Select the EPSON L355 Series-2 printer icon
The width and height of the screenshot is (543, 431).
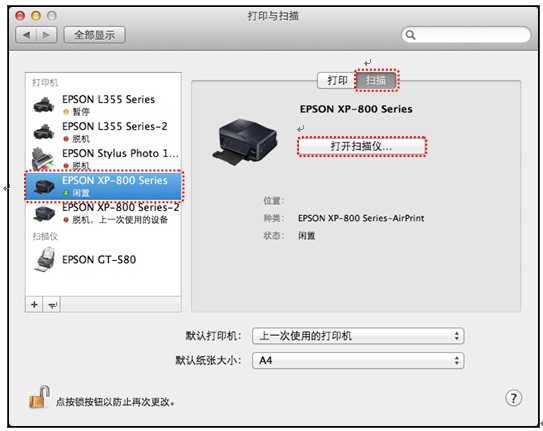44,132
